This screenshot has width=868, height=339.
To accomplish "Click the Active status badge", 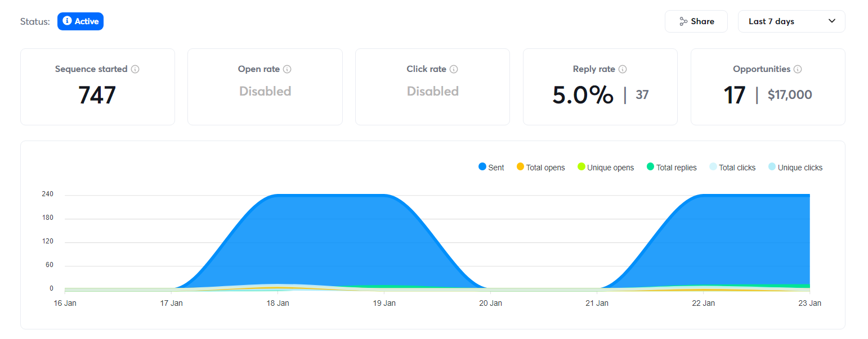I will (x=80, y=21).
